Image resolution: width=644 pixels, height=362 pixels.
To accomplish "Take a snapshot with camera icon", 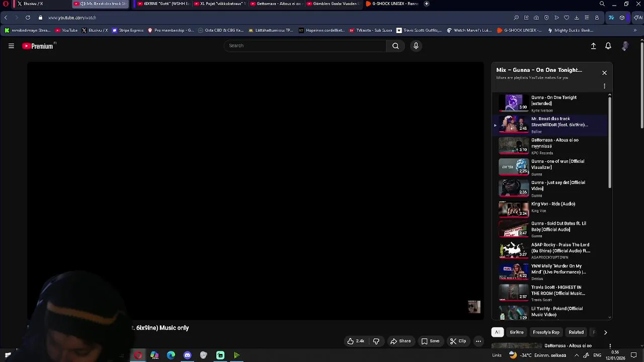I will point(536,18).
